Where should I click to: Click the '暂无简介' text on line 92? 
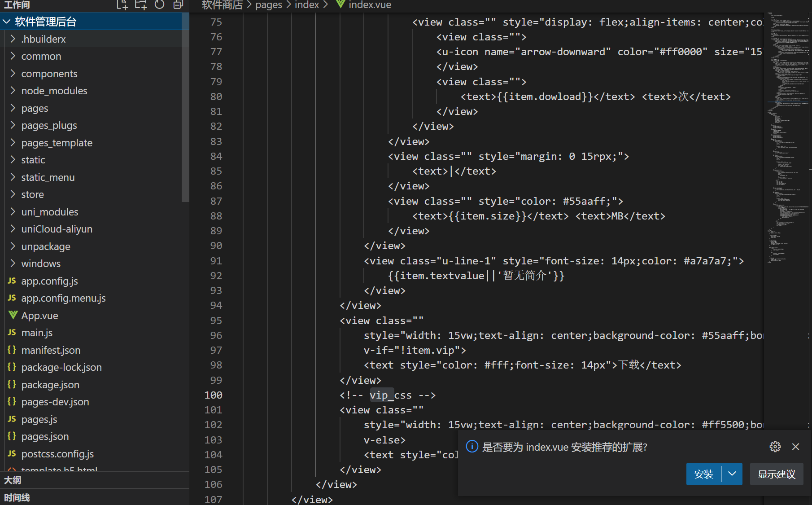(524, 276)
